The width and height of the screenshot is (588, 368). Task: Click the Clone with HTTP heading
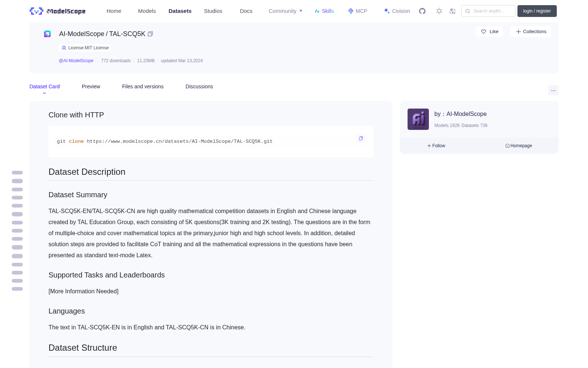[76, 115]
